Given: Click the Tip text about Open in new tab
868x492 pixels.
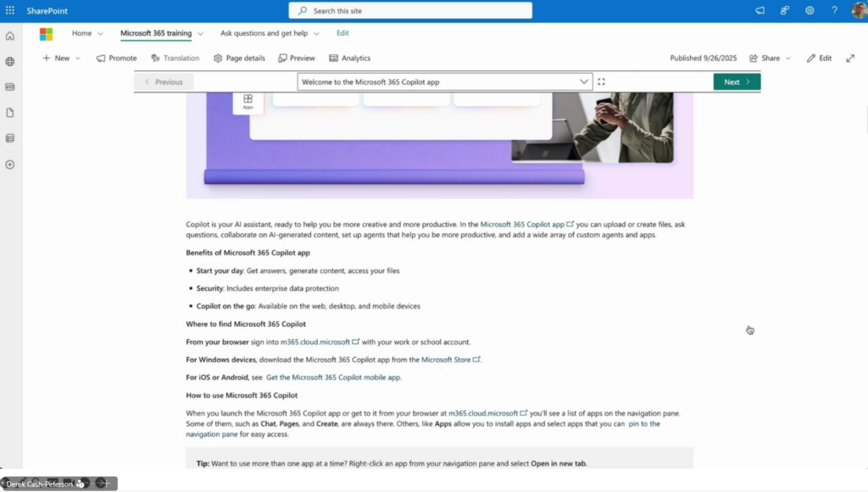Looking at the screenshot, I should [x=392, y=464].
